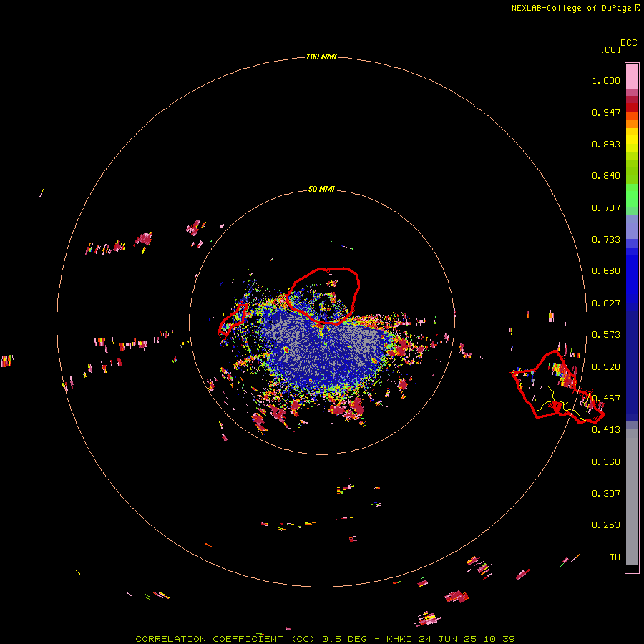The width and height of the screenshot is (644, 644).
Task: Click the 0.573 color scale value
Action: [x=606, y=335]
